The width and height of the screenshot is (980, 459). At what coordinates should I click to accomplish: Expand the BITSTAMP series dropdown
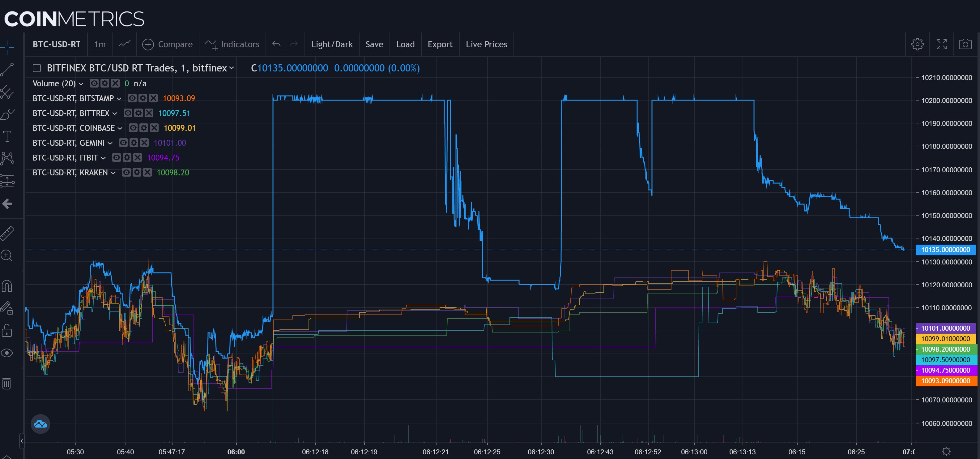coord(119,99)
